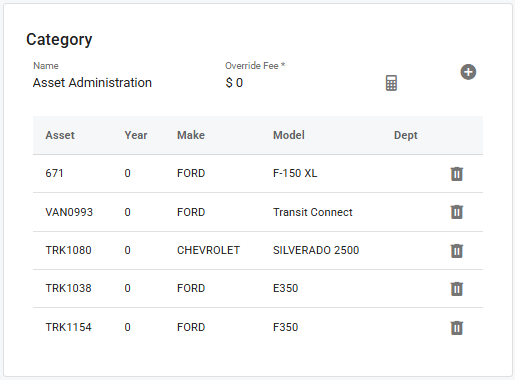
Task: Open the override fee calculator icon
Action: 391,83
